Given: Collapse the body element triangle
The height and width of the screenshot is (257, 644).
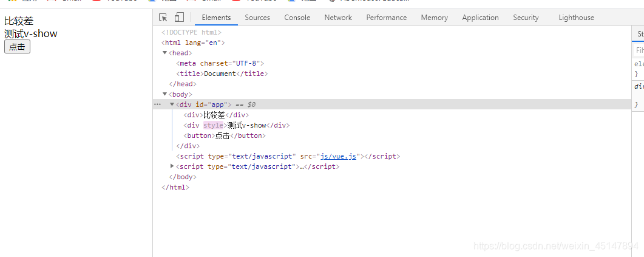Looking at the screenshot, I should point(164,94).
